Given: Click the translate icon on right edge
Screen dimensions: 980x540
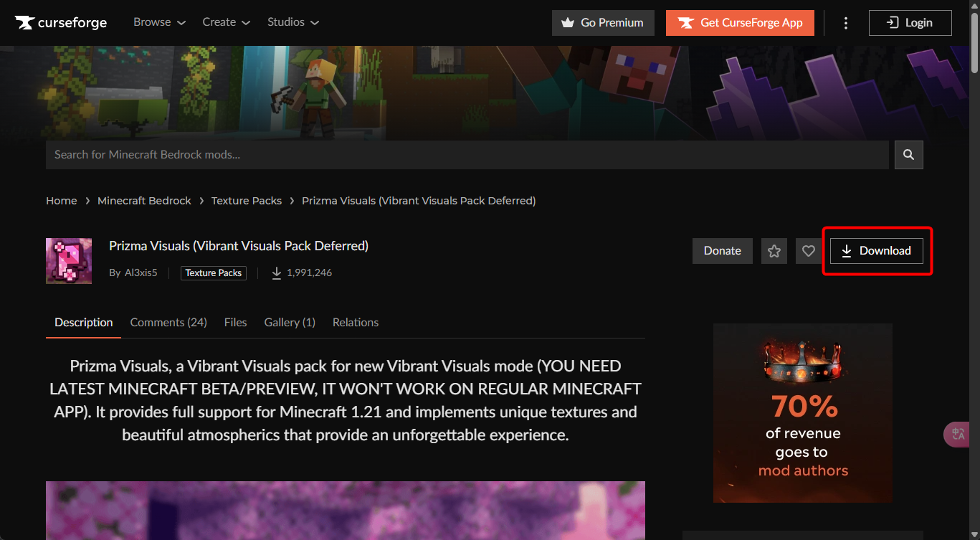Looking at the screenshot, I should tap(958, 435).
